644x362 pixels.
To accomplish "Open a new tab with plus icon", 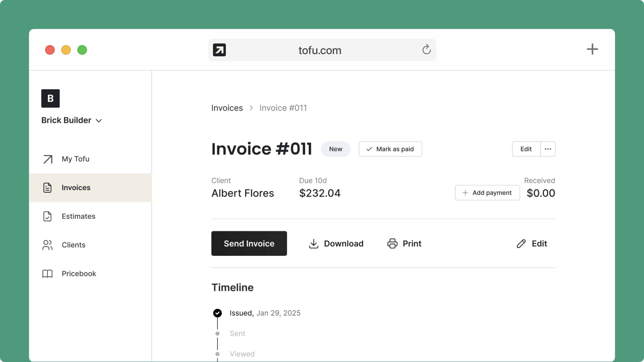I will click(592, 49).
